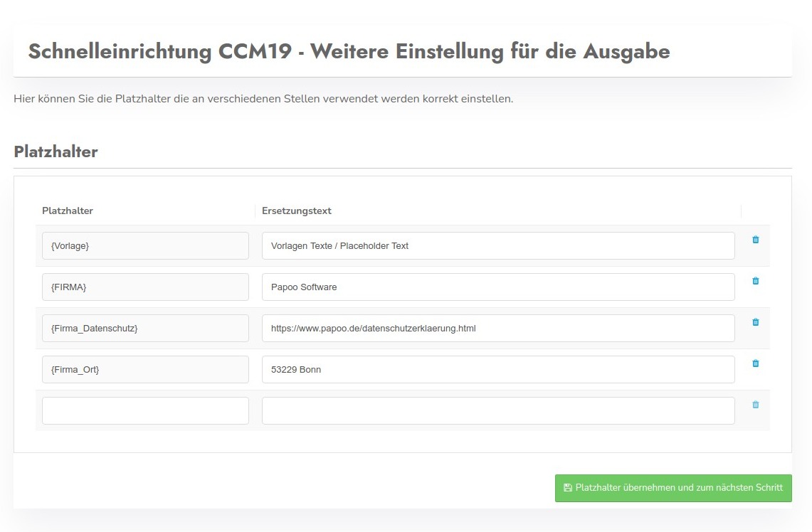Click into the 'Papoo Software' replacement field
The height and width of the screenshot is (532, 812).
point(497,287)
